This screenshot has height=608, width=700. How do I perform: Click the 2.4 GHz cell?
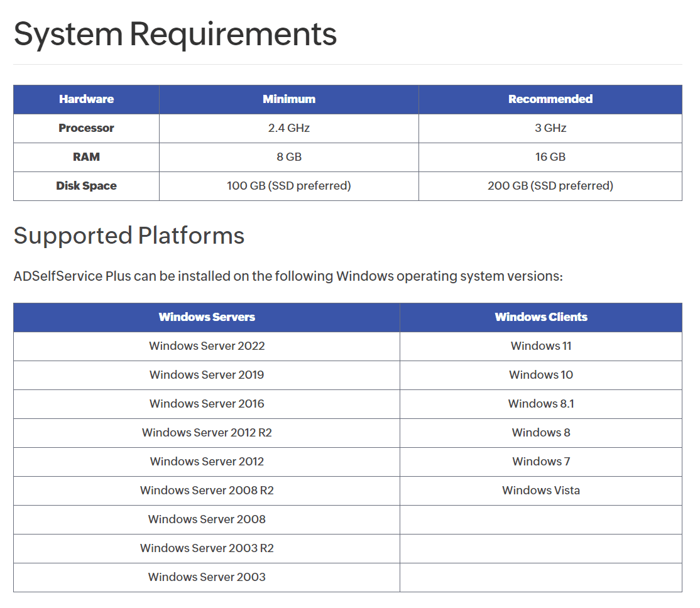pos(289,128)
